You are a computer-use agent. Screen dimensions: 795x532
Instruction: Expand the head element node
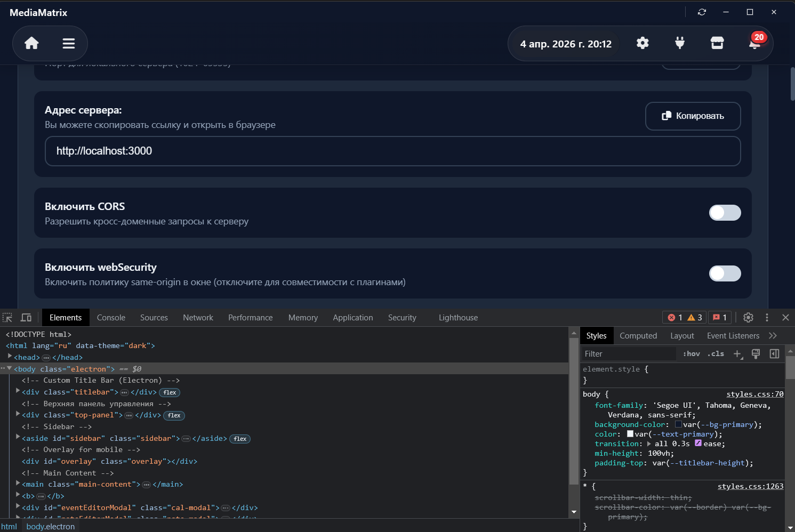point(10,357)
